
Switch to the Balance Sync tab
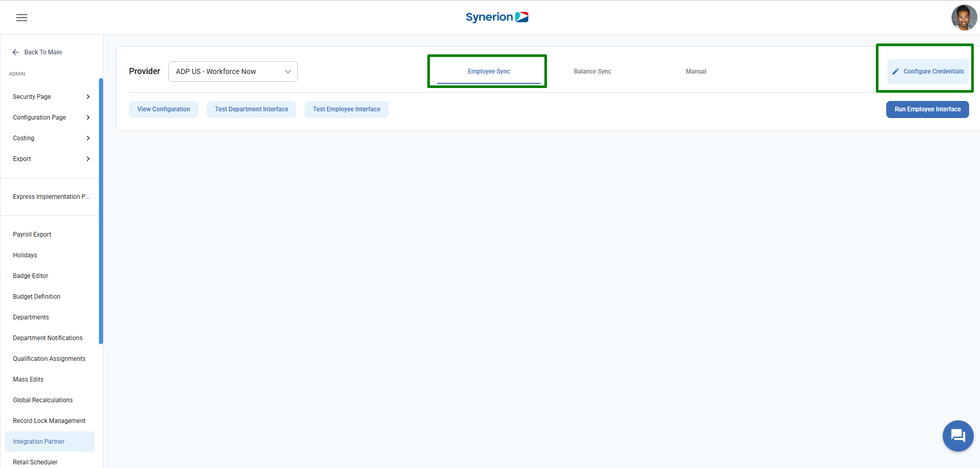[x=593, y=71]
